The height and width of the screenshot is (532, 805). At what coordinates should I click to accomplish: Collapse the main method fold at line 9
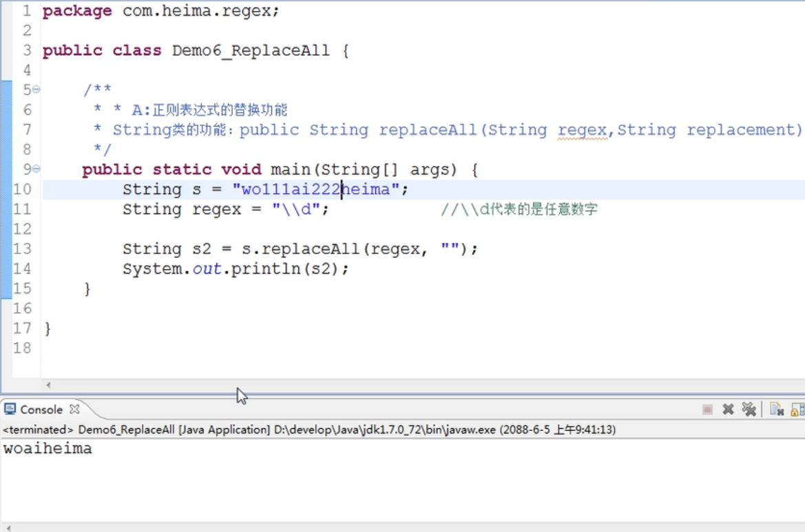coord(36,169)
